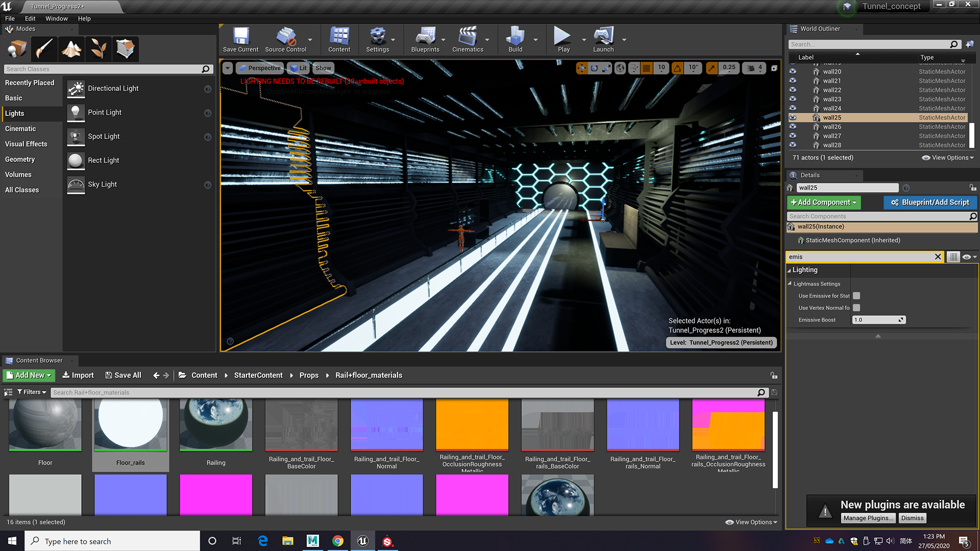The image size is (980, 551).
Task: Open the Add Component dropdown
Action: tap(824, 203)
